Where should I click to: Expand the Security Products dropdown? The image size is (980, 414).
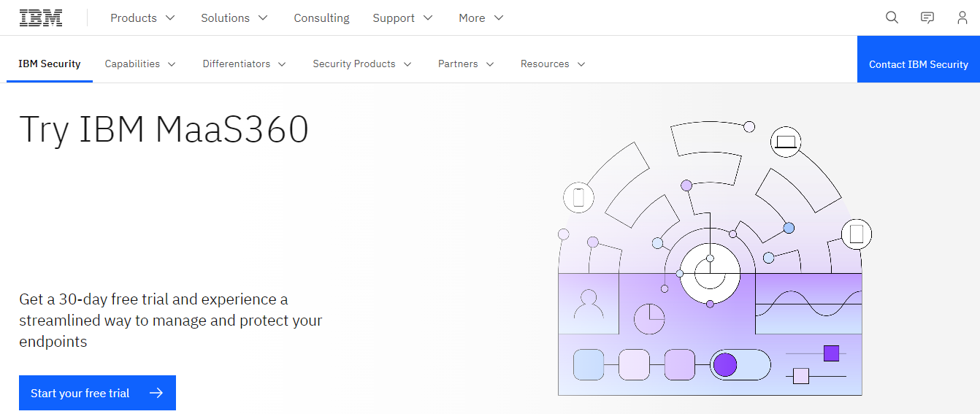tap(362, 64)
